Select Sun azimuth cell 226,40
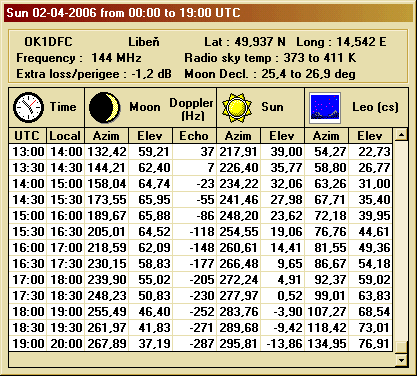Image resolution: width=417 pixels, height=376 pixels. [x=239, y=168]
